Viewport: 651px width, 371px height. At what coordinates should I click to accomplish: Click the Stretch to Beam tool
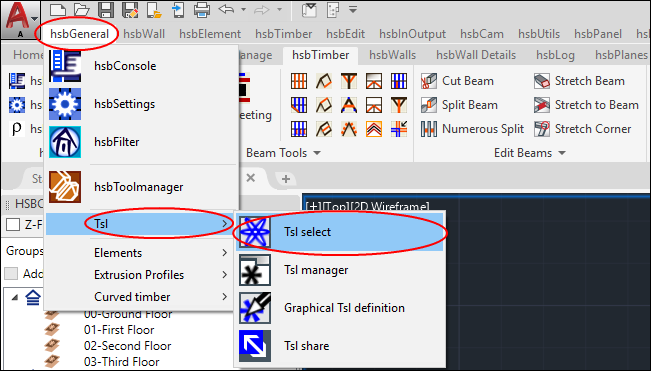(x=586, y=105)
